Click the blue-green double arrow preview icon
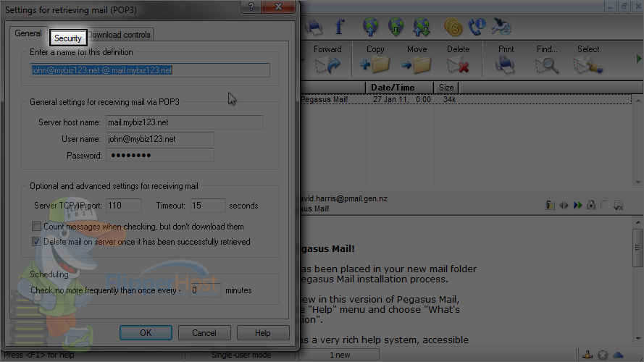This screenshot has height=362, width=644. (577, 205)
